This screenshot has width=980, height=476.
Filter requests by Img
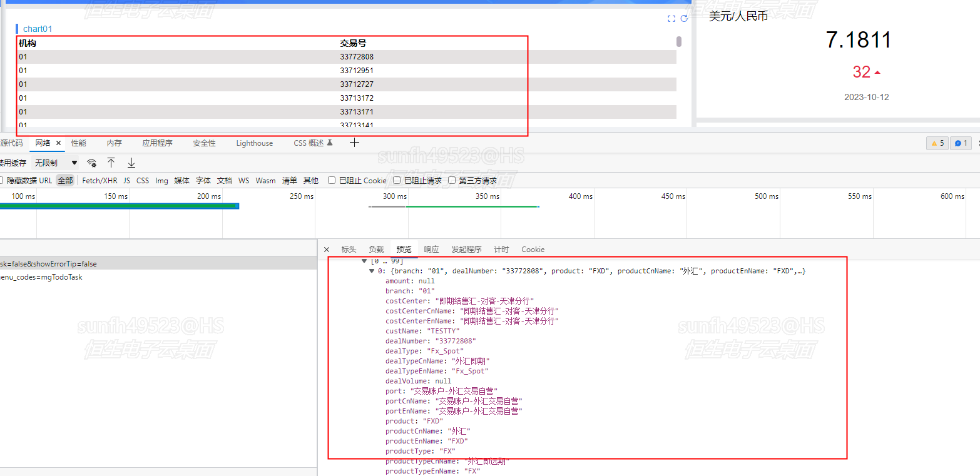[161, 180]
